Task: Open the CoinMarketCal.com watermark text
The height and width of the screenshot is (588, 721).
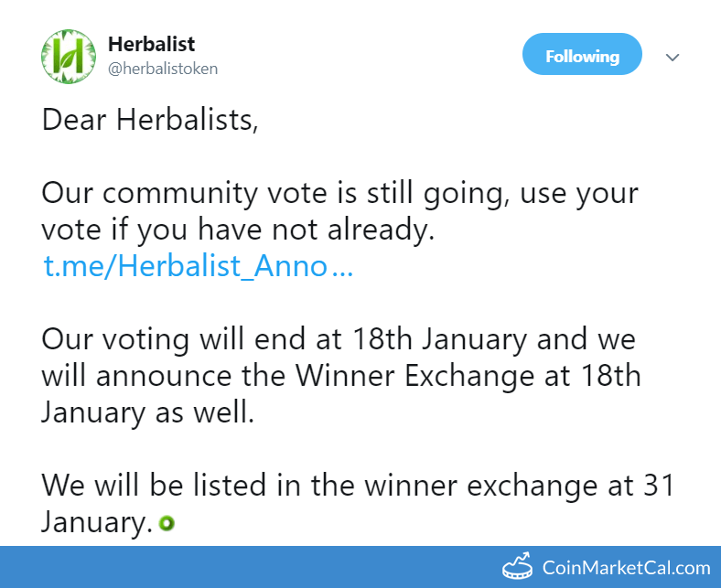Action: pos(626,568)
